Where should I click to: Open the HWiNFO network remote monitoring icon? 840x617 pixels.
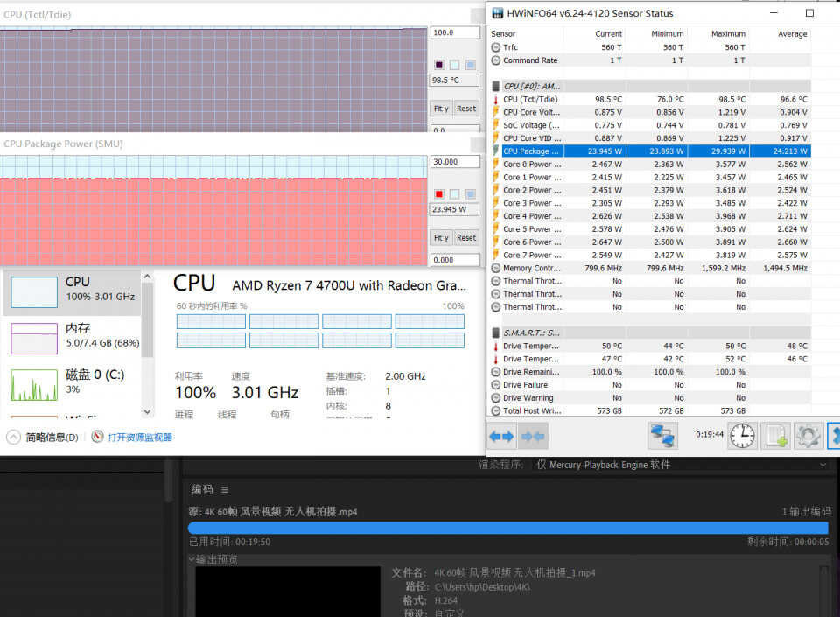coord(662,436)
